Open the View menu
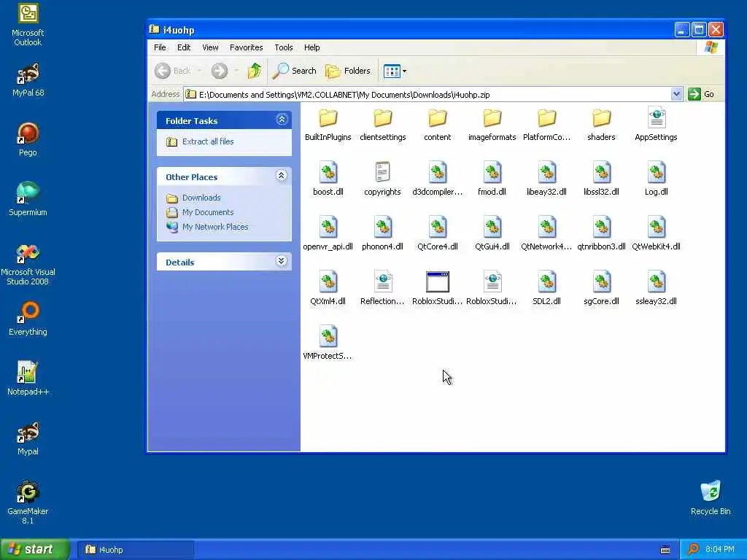Screen dimensions: 747x560 coord(210,47)
